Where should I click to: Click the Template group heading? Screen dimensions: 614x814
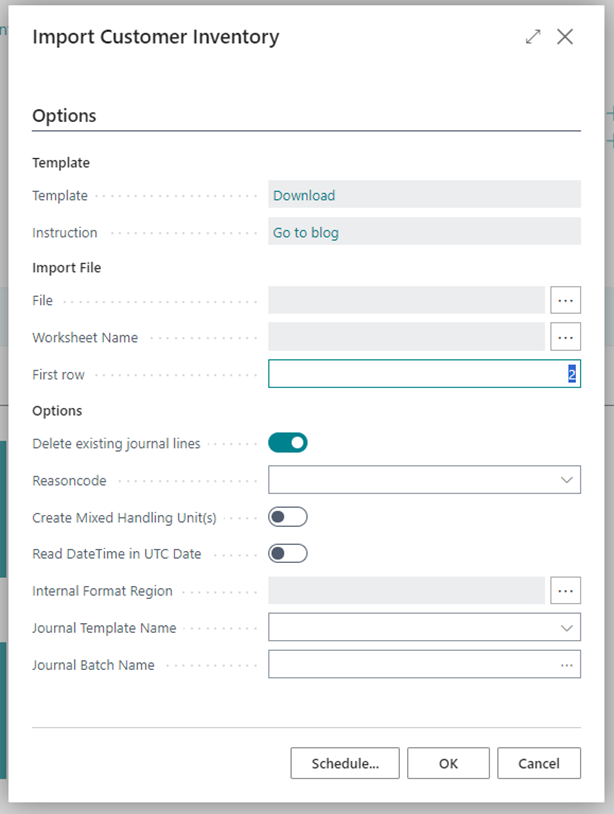61,163
